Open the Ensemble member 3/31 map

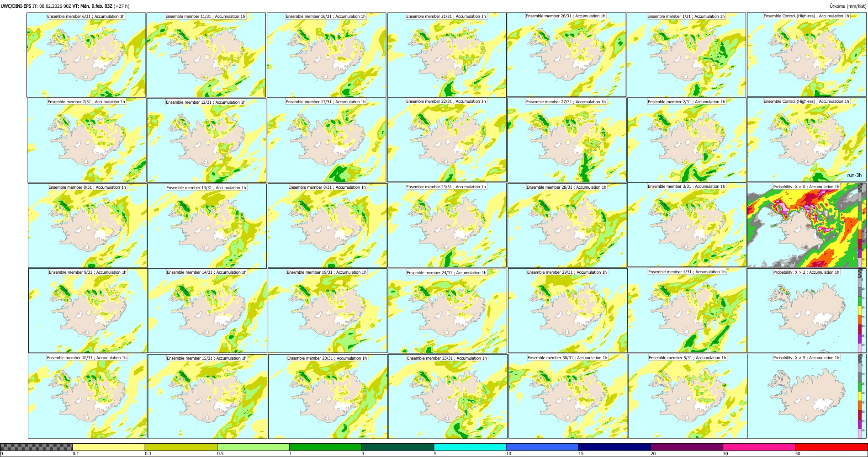pos(687,225)
